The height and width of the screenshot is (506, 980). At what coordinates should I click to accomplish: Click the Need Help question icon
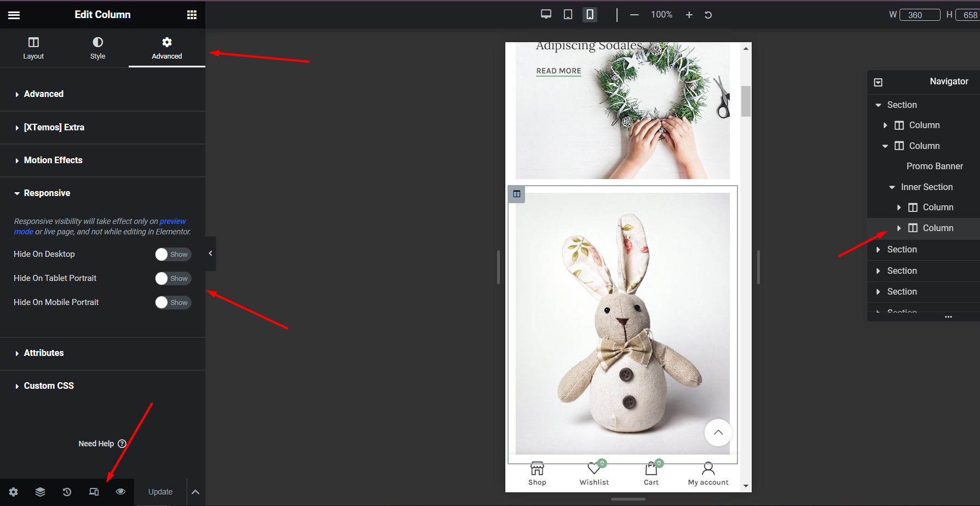coord(122,444)
